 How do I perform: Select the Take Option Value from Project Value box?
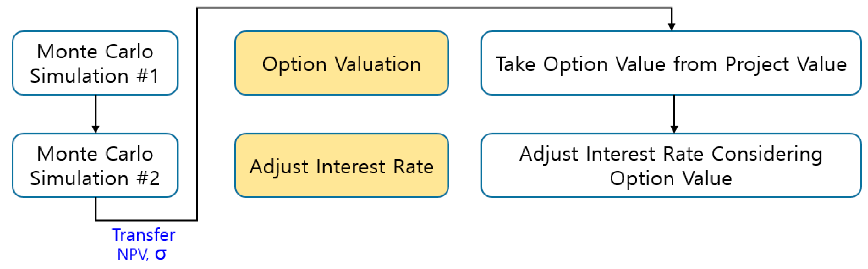670,63
